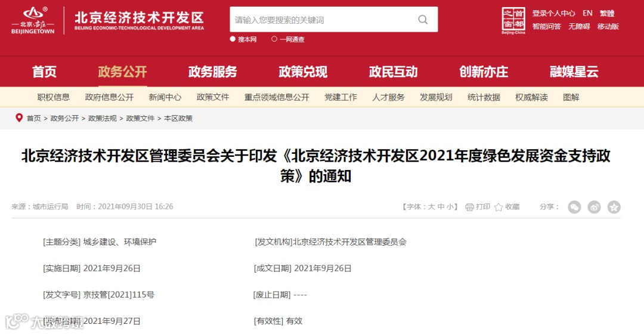Click the article title heading
The height and width of the screenshot is (334, 644).
[316, 166]
